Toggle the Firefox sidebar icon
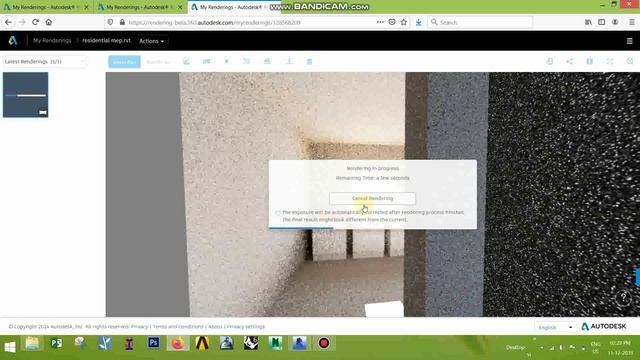This screenshot has height=360, width=640. 602,22
